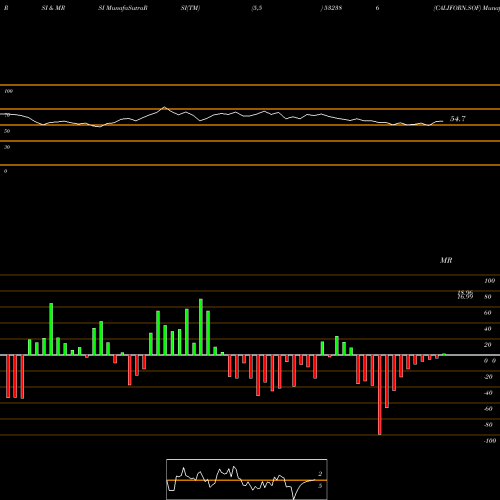Click the 60 label on the MR axis
The image size is (500, 500).
(x=488, y=313)
